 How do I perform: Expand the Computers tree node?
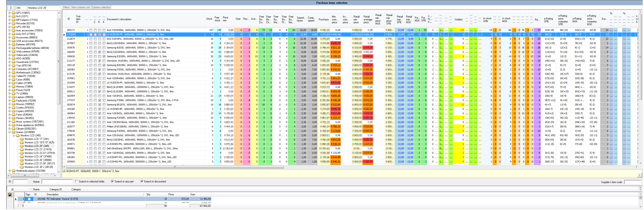point(9,69)
